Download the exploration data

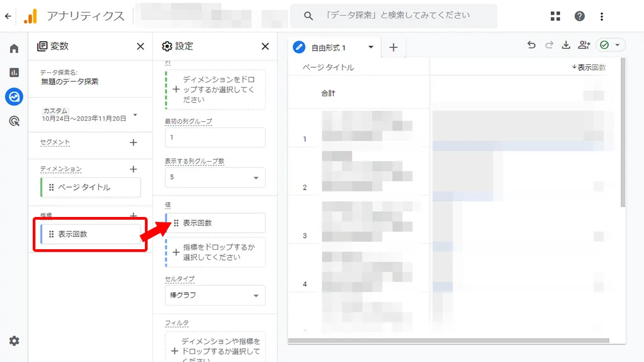566,45
